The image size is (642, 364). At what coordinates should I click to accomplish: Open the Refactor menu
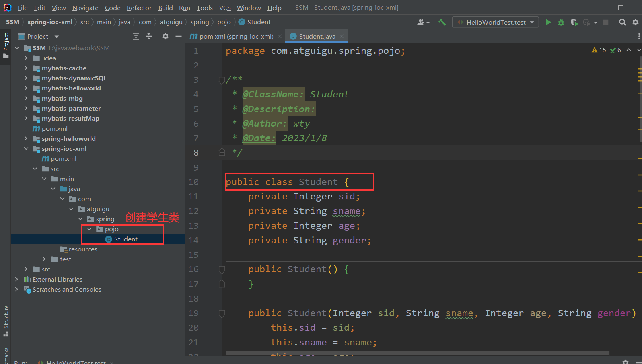[x=139, y=8]
